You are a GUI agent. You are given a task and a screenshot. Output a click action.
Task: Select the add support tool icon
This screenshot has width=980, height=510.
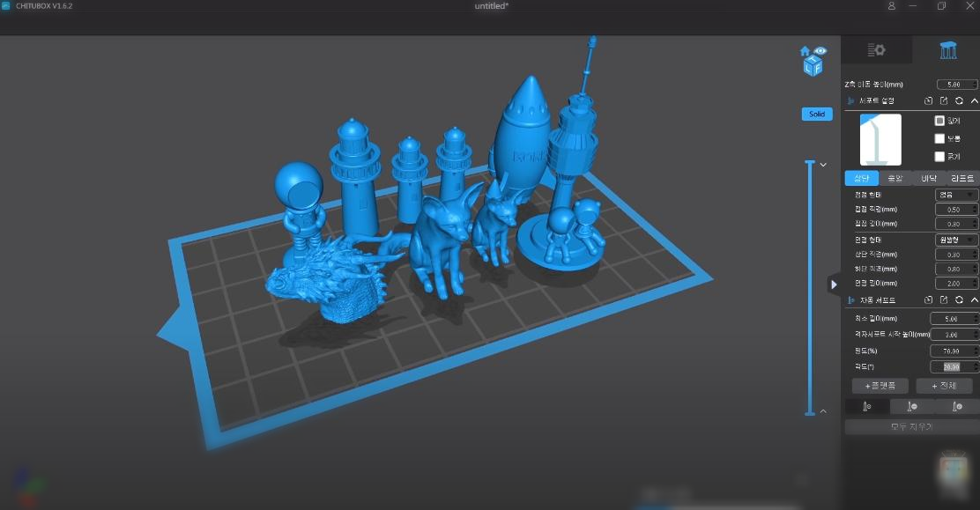867,407
